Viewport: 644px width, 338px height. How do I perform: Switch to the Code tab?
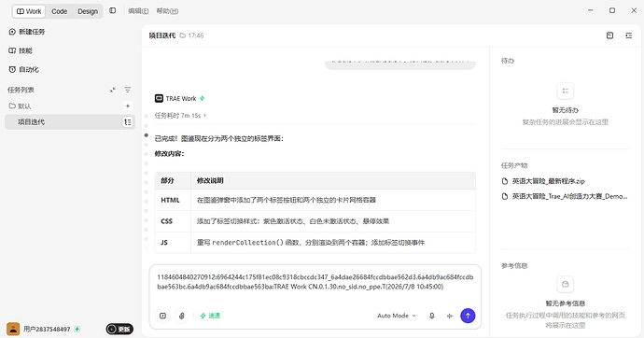point(59,11)
